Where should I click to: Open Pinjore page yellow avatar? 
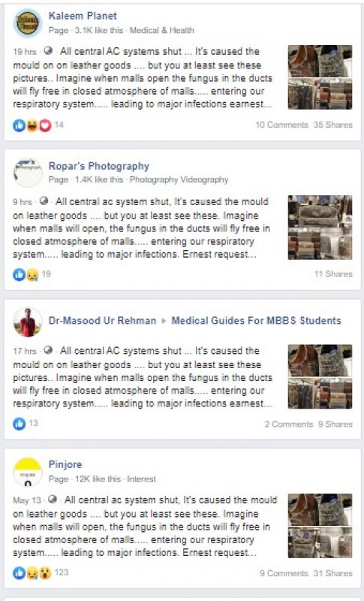(x=28, y=472)
